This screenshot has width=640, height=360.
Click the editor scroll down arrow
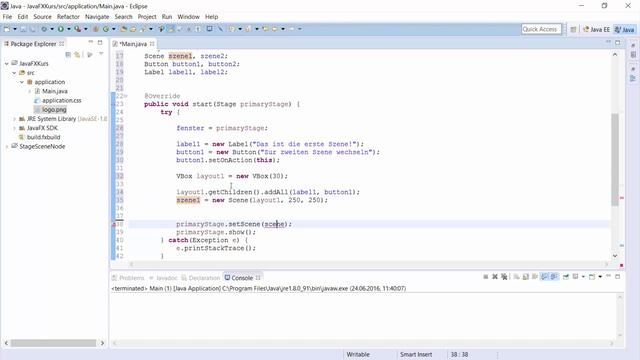pyautogui.click(x=615, y=256)
